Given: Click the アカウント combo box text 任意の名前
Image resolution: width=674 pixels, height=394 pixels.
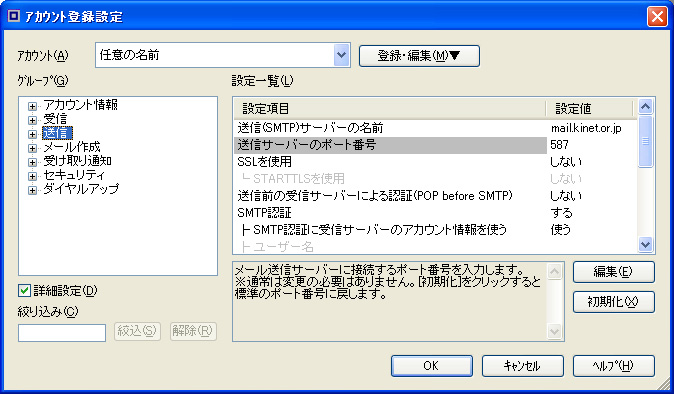Looking at the screenshot, I should click(x=129, y=55).
